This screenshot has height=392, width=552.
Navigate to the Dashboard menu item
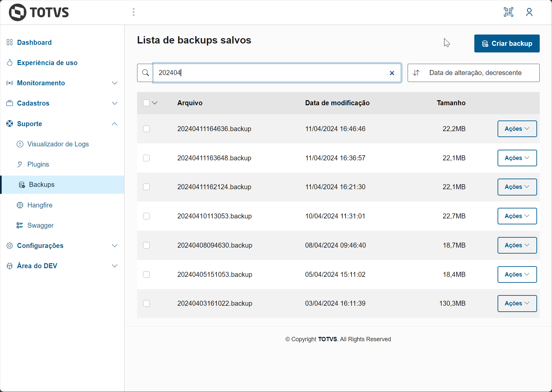pos(34,42)
